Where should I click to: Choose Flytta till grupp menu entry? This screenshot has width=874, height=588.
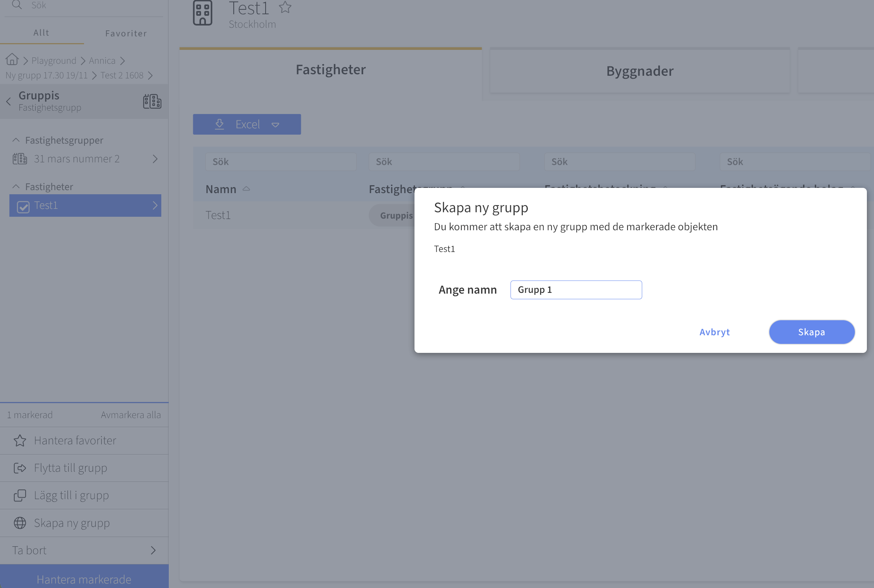point(84,468)
